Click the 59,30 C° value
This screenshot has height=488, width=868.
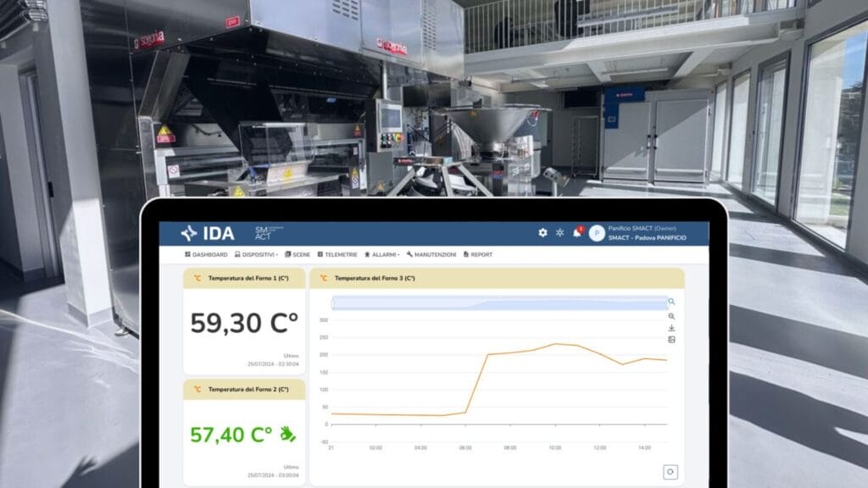(x=244, y=323)
